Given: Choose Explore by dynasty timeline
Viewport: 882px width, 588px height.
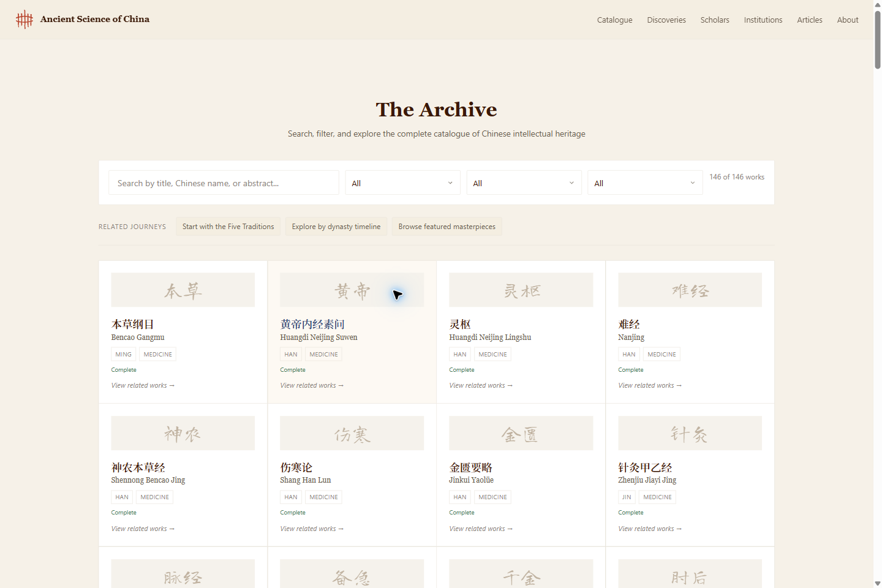Looking at the screenshot, I should 336,227.
